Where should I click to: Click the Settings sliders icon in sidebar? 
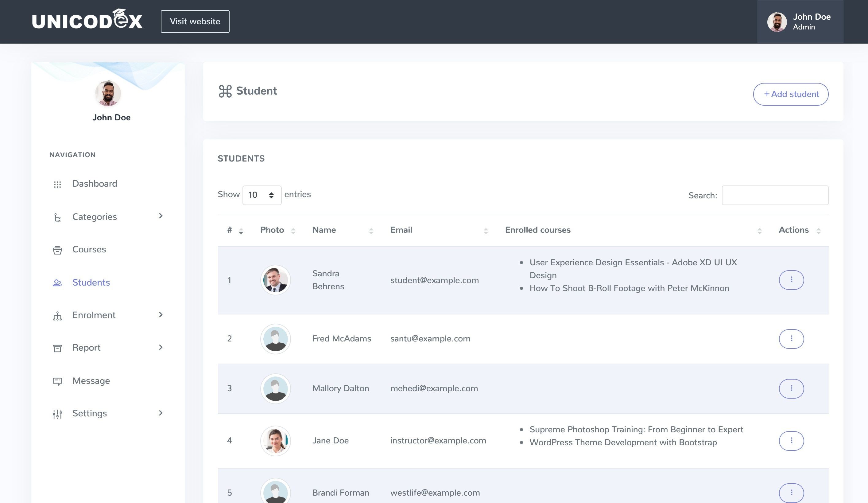point(57,414)
